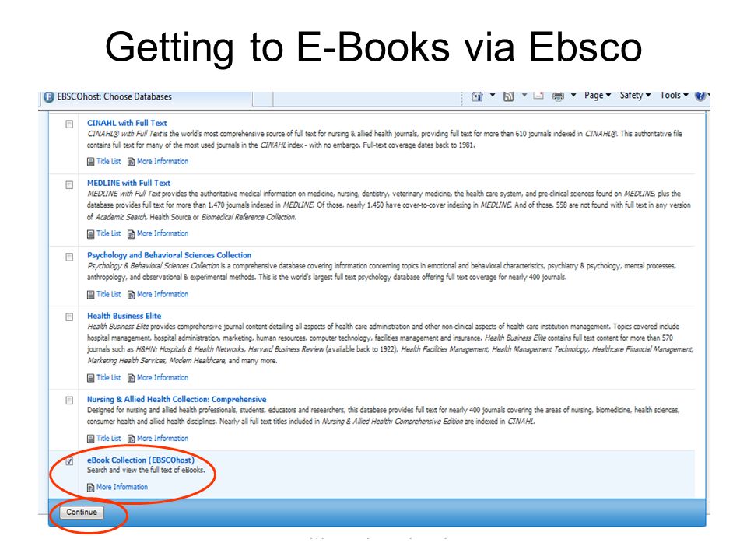Open Psychology and Behavioral Sciences Collection link

point(169,255)
